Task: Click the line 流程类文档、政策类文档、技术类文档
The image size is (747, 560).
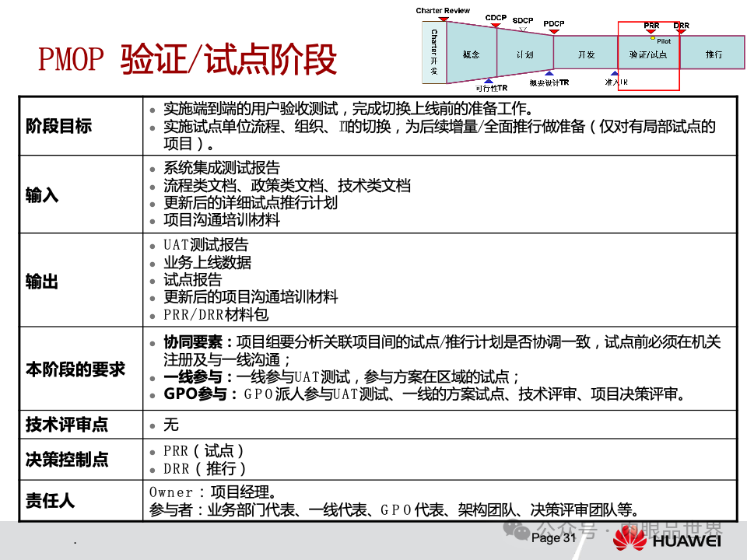Action: pos(287,185)
